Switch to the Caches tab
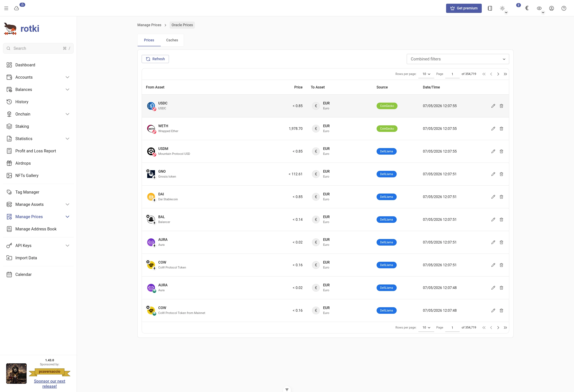 [172, 40]
